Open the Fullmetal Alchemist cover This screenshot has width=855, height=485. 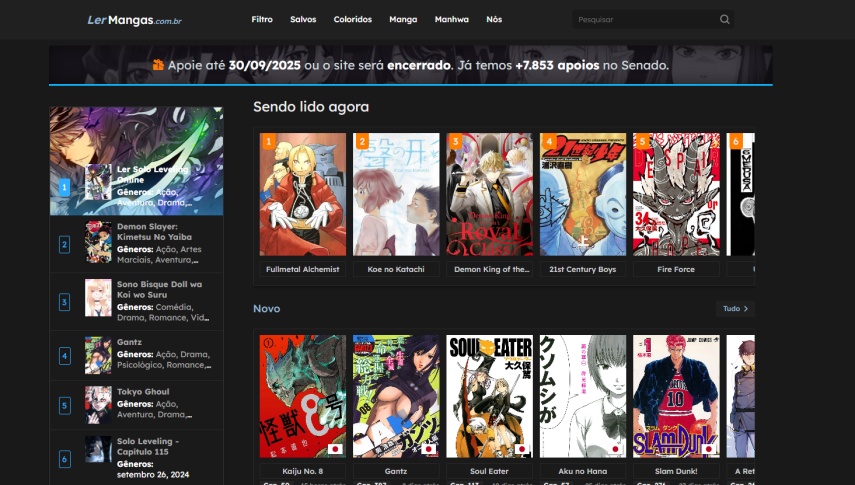pos(303,194)
